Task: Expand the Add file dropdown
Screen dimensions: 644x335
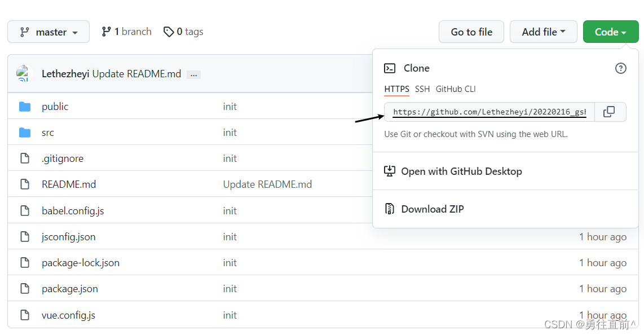Action: click(544, 32)
